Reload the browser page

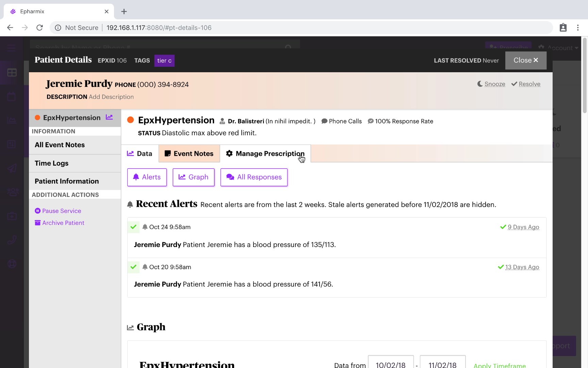coord(39,28)
